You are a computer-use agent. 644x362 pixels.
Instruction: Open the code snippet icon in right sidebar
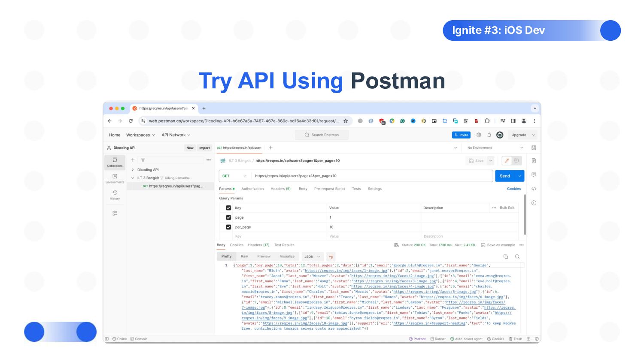pos(534,189)
